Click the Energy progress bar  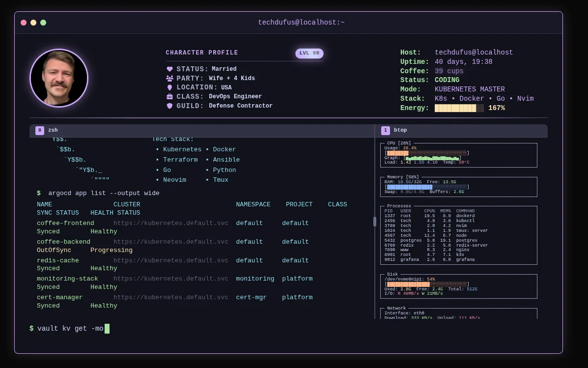tap(459, 108)
